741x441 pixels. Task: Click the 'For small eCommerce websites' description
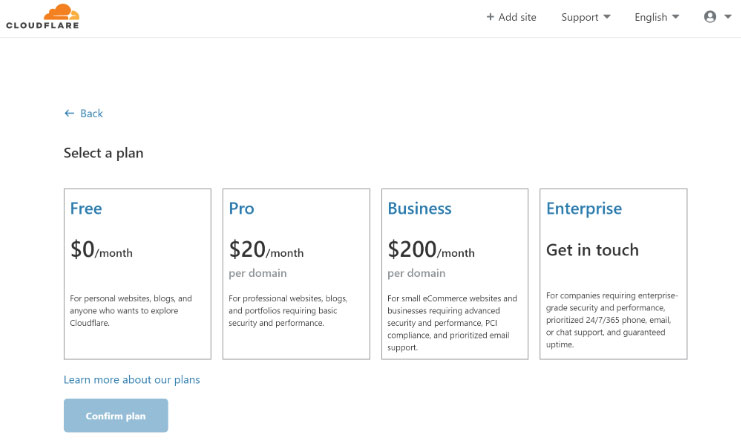tap(452, 323)
